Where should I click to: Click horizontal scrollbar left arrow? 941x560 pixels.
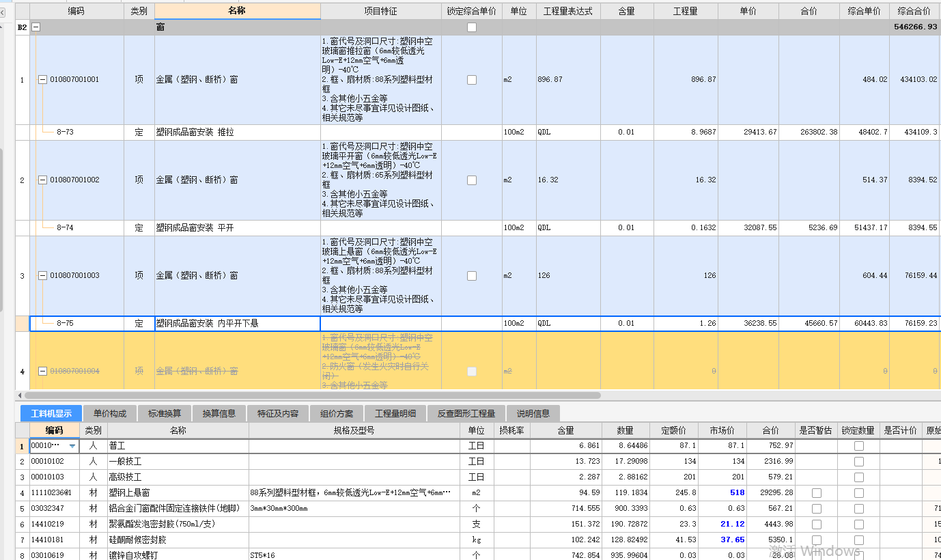(20, 395)
